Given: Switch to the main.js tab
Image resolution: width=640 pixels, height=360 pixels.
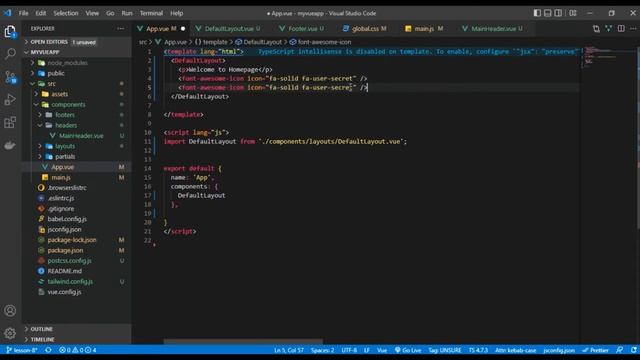Looking at the screenshot, I should pos(424,29).
